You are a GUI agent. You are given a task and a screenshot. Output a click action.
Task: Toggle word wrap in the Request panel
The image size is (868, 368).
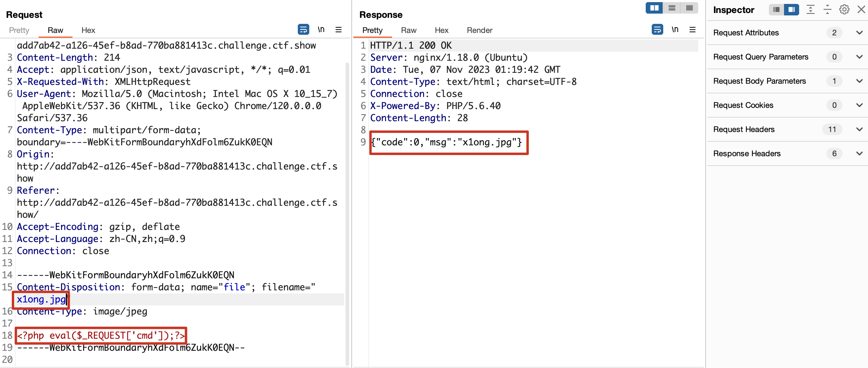pos(303,30)
